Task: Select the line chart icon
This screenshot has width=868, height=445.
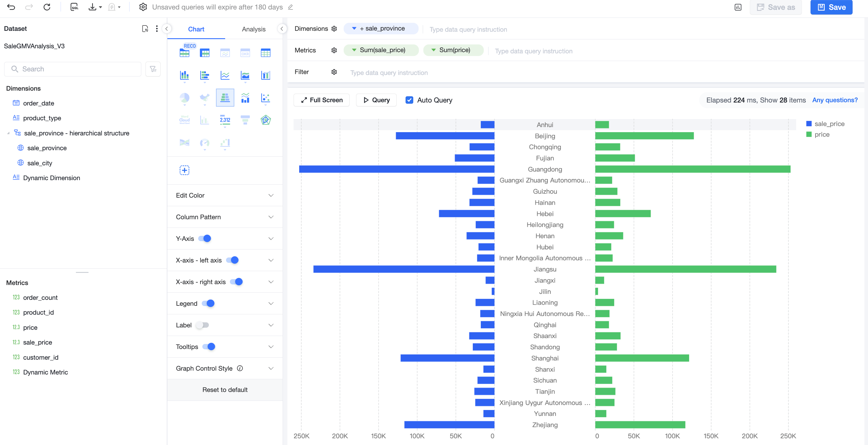Action: pyautogui.click(x=225, y=75)
